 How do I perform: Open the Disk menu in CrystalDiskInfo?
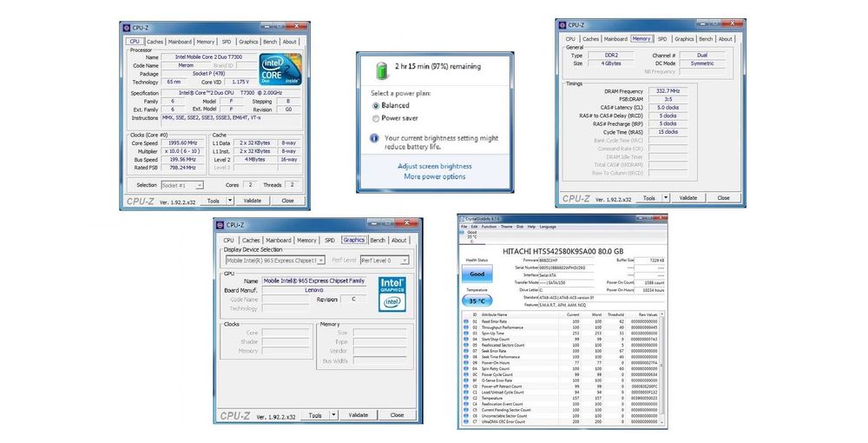pyautogui.click(x=520, y=227)
